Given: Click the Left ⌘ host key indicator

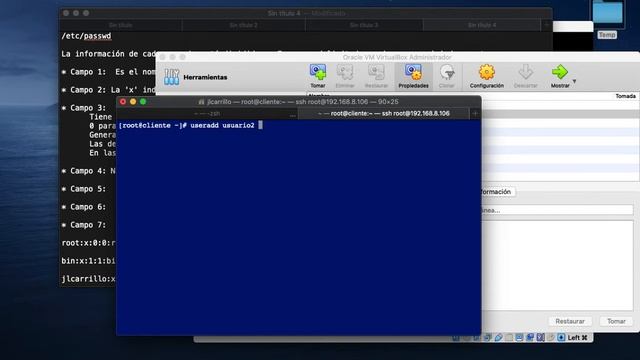Looking at the screenshot, I should click(x=578, y=338).
